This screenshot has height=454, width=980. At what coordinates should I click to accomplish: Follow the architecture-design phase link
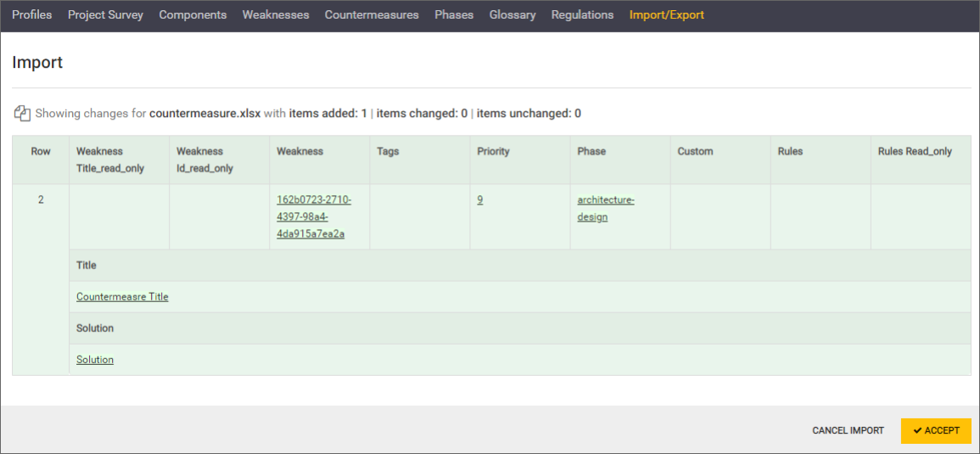(605, 208)
